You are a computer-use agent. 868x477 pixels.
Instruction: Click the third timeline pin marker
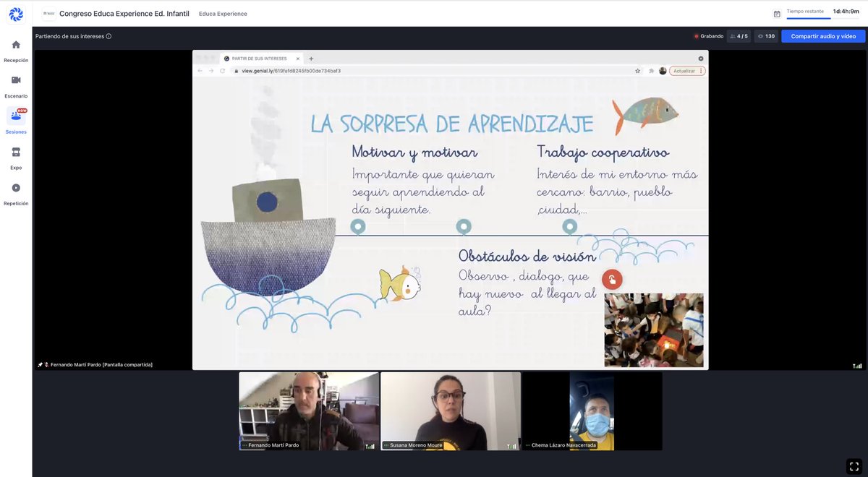[x=570, y=227]
